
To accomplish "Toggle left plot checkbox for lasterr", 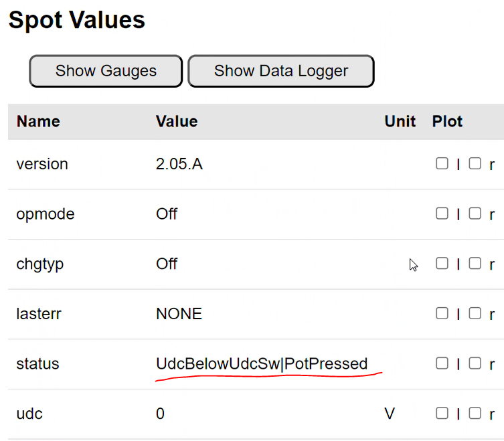I will (x=442, y=313).
